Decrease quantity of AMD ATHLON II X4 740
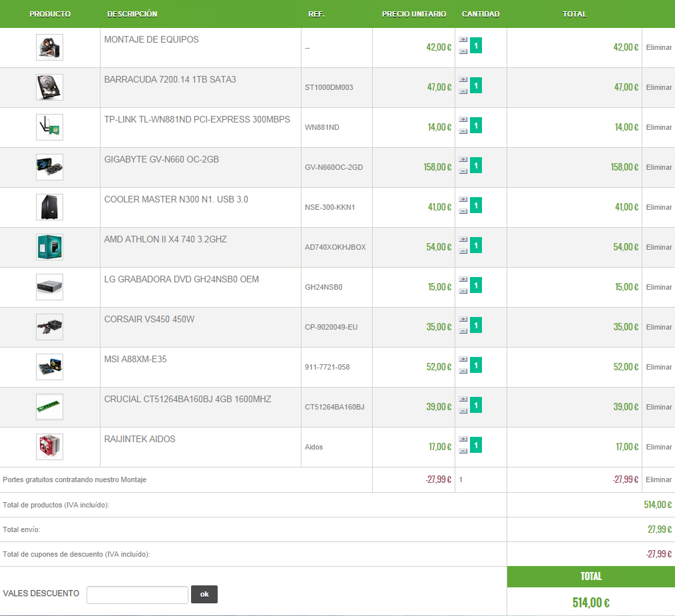 tap(463, 251)
